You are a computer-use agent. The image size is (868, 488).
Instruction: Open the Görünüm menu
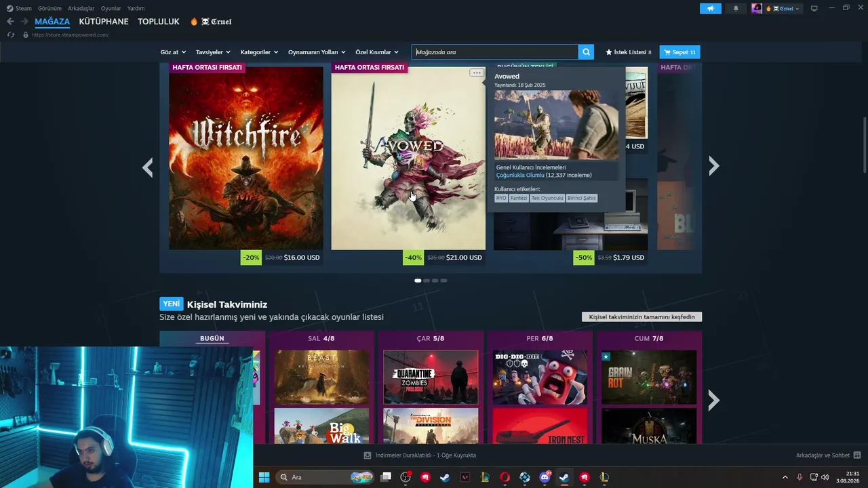point(50,9)
